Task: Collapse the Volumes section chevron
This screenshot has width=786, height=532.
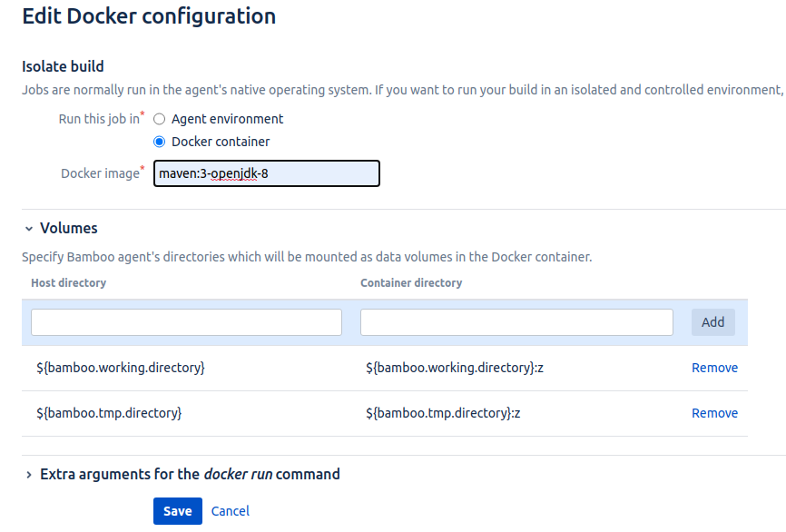Action: pyautogui.click(x=29, y=229)
